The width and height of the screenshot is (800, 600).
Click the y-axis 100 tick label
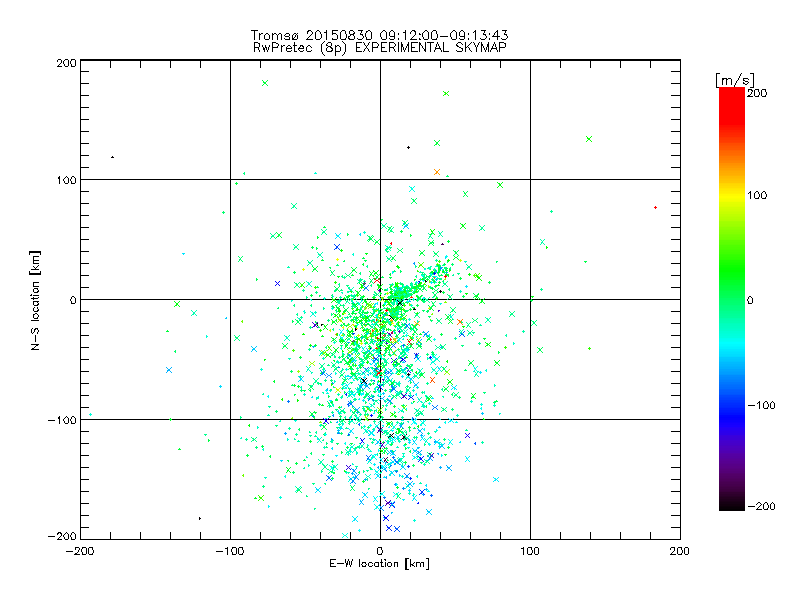coord(66,180)
